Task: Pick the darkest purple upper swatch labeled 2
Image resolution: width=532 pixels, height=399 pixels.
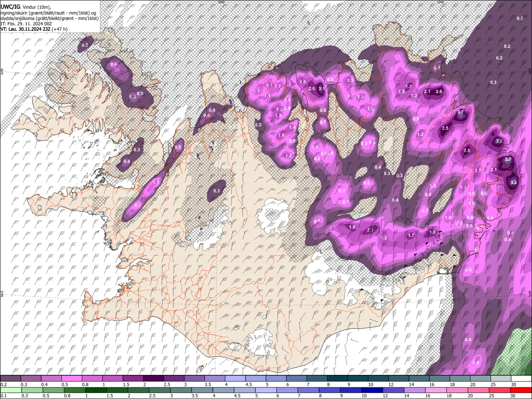Action: coord(153,379)
